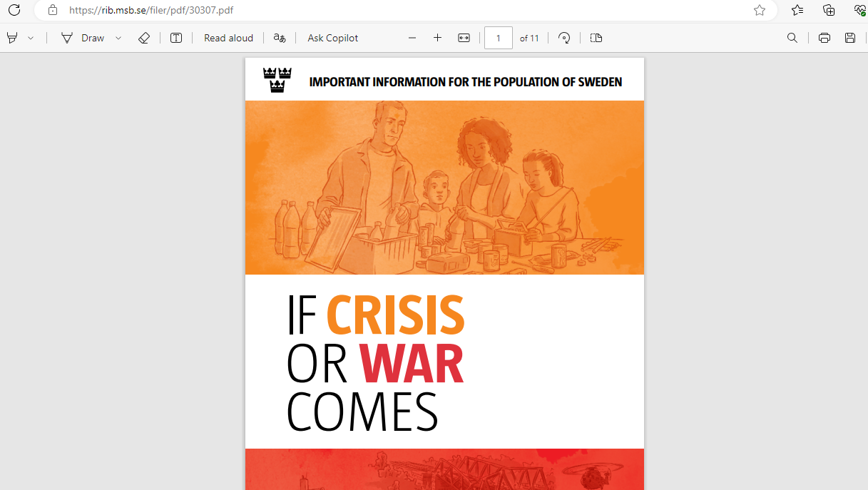Select the Erase tool
Viewport: 868px width, 490px height.
[x=144, y=38]
